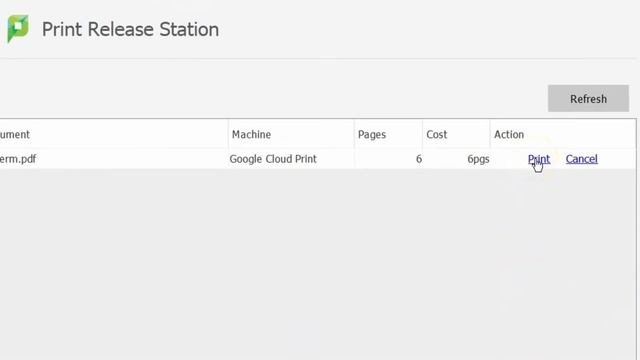Click the Action column header
This screenshot has height=360, width=640.
(563, 134)
